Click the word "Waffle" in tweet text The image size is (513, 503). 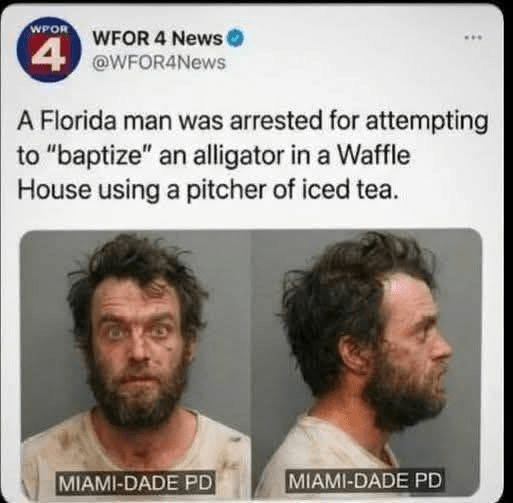click(374, 155)
